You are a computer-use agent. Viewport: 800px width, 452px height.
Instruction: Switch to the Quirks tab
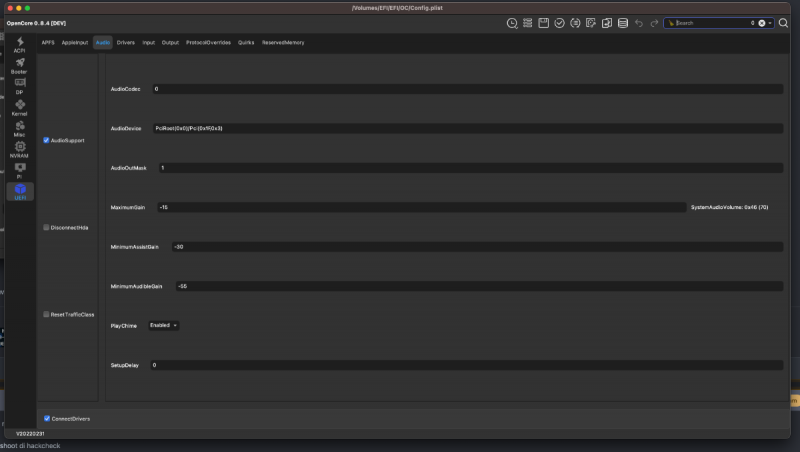point(246,42)
